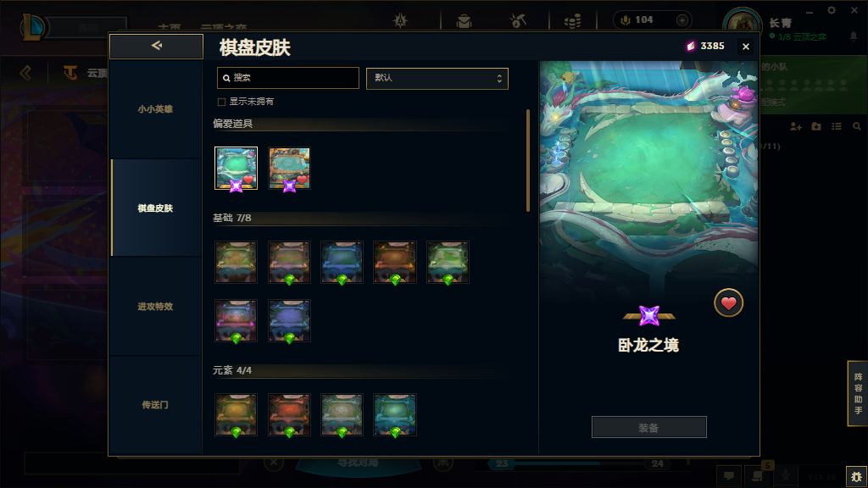Viewport: 868px width, 488px height.
Task: Toggle the heart favorite on 卧龙之境
Action: [x=728, y=303]
